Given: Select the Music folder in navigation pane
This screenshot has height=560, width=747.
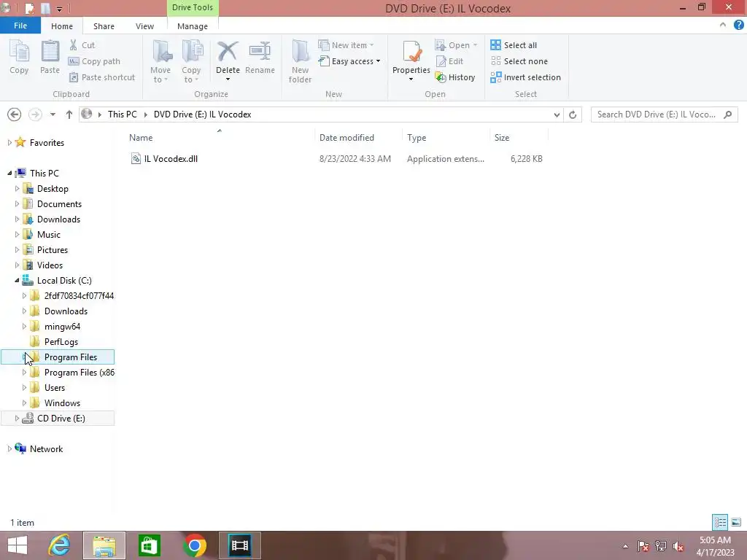Looking at the screenshot, I should [x=49, y=234].
